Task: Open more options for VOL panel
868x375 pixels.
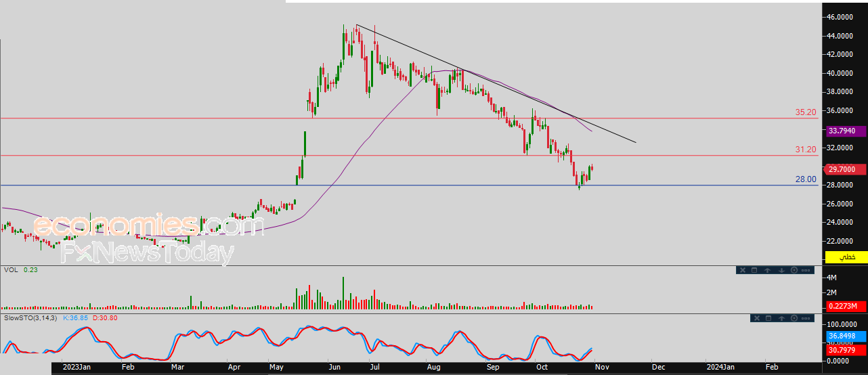Action: 806,270
